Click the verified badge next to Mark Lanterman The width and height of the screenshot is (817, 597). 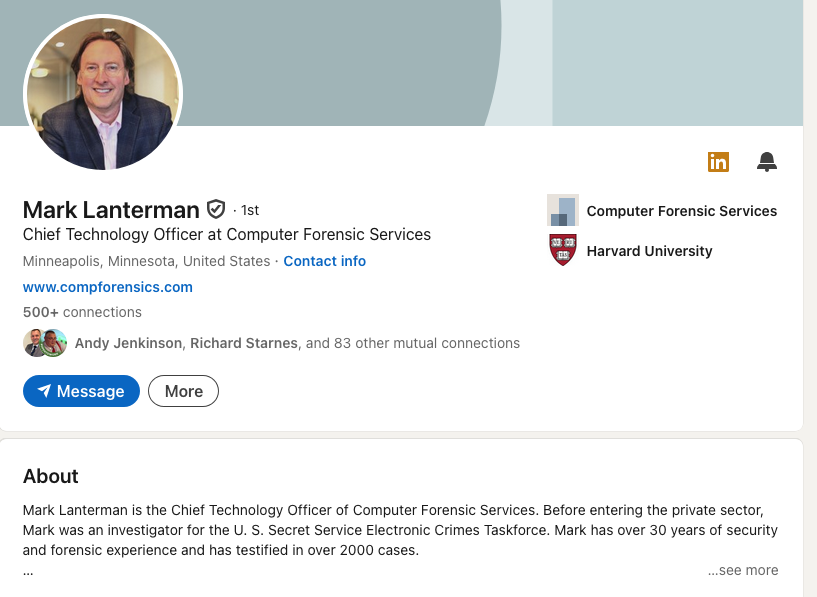coord(217,209)
